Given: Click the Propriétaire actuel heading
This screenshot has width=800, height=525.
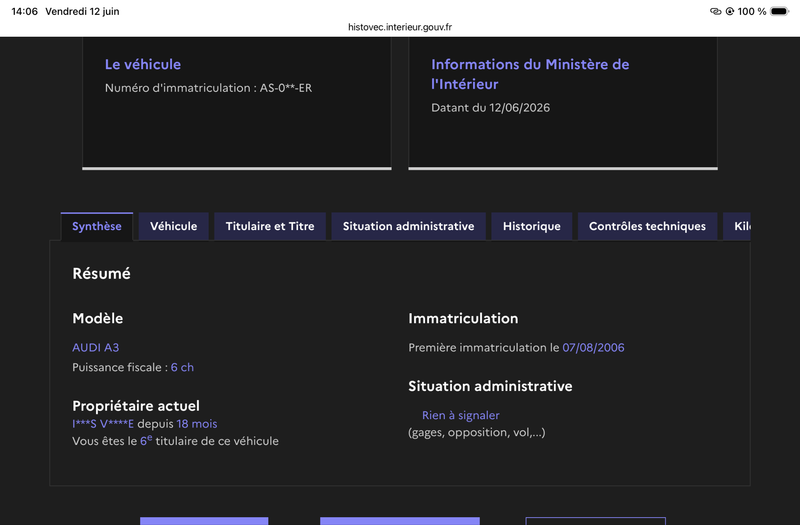Looking at the screenshot, I should (x=136, y=406).
